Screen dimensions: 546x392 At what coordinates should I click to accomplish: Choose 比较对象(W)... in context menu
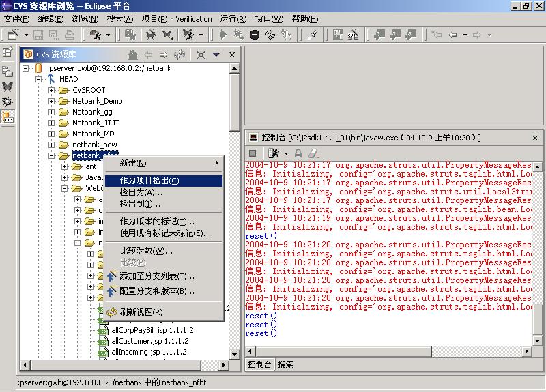pyautogui.click(x=164, y=251)
